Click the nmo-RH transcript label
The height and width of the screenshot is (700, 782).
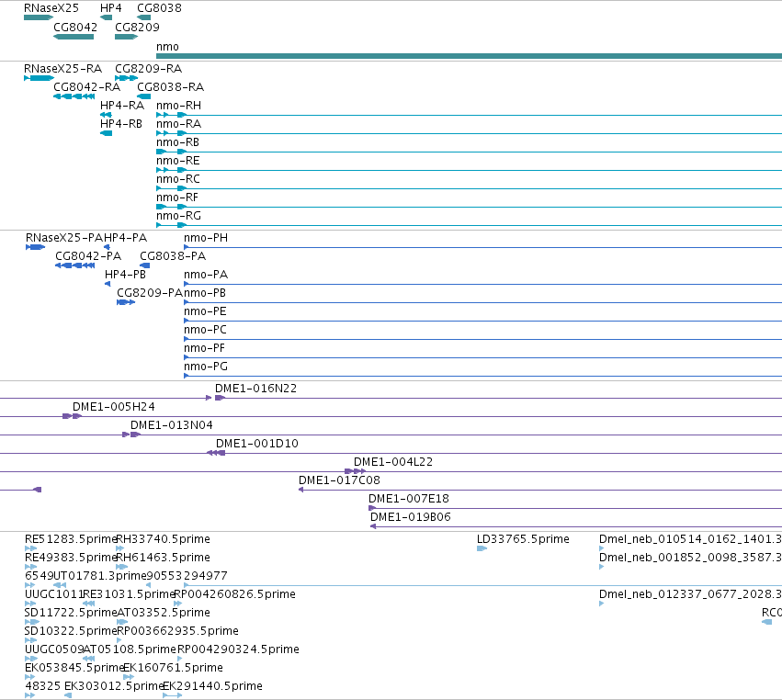(178, 106)
